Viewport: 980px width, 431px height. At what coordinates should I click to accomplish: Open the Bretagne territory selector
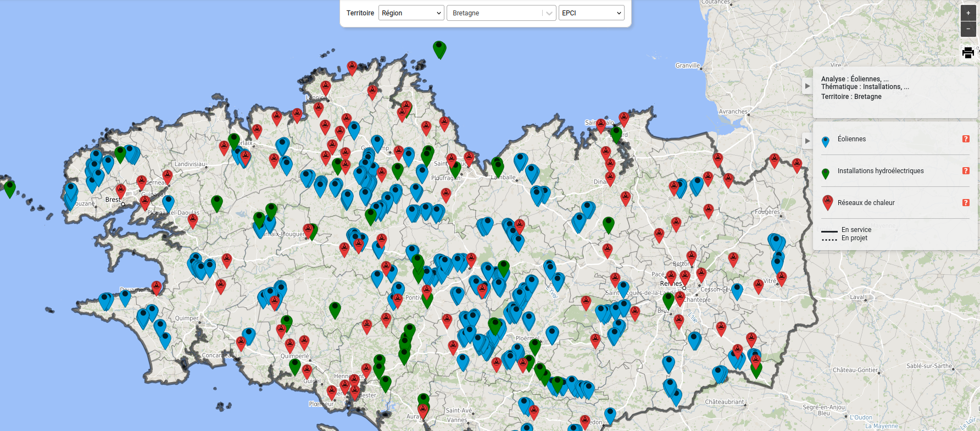pyautogui.click(x=501, y=13)
